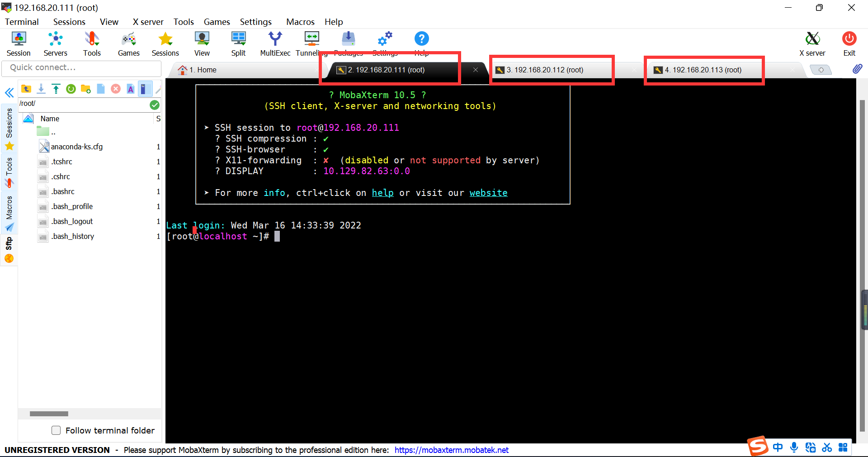The height and width of the screenshot is (457, 868).
Task: Click the SFTP upload files icon
Action: click(56, 89)
